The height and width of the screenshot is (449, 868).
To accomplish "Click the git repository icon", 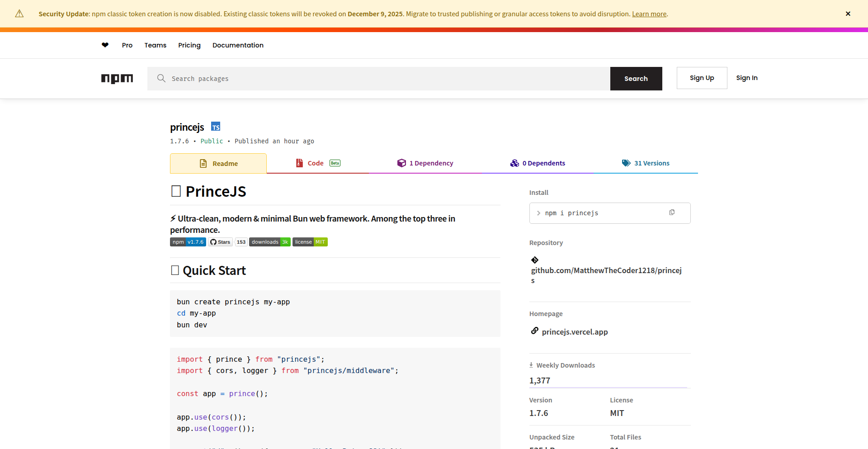I will (x=535, y=260).
